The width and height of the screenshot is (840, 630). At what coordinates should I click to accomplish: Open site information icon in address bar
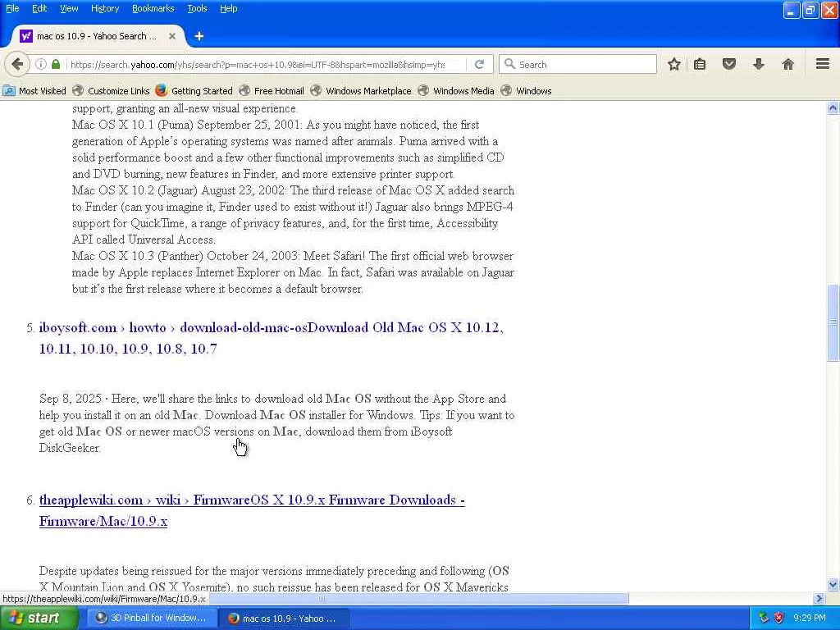[x=41, y=64]
